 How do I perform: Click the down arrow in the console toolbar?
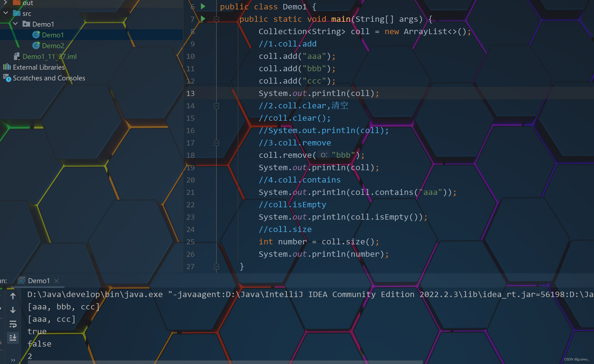13,310
